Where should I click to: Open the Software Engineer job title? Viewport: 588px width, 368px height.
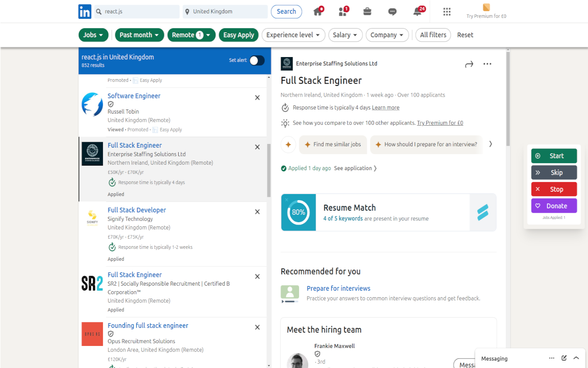pyautogui.click(x=134, y=96)
